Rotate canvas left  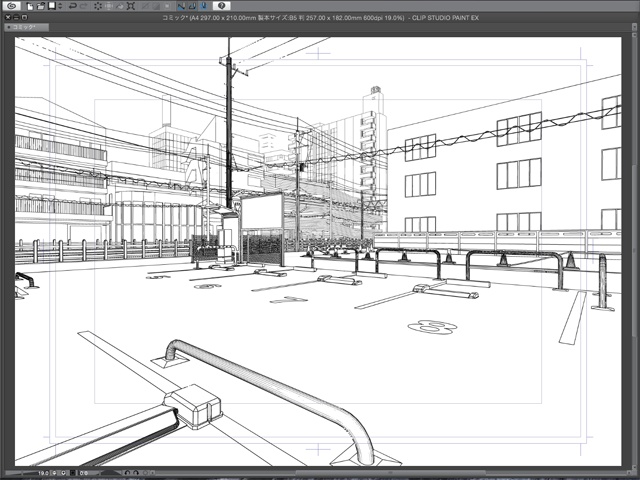(x=127, y=473)
